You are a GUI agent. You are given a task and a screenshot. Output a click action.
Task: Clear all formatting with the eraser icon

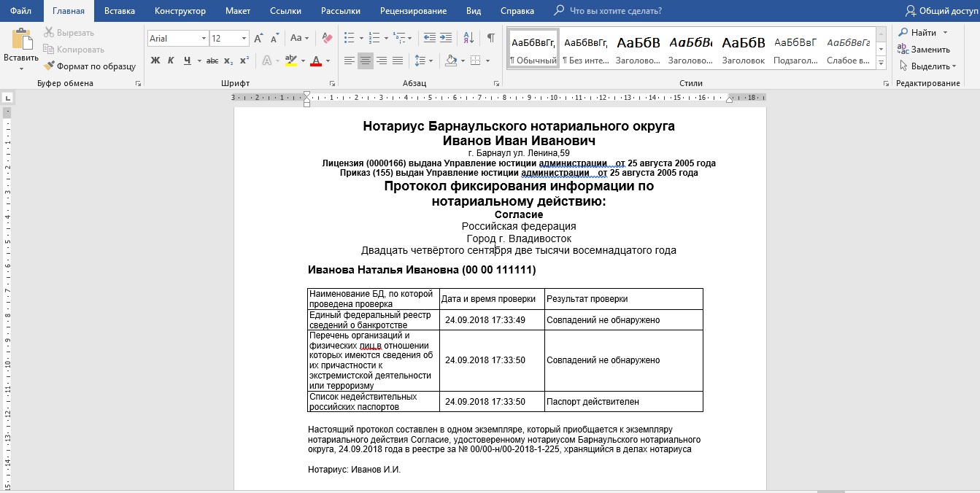coord(327,38)
